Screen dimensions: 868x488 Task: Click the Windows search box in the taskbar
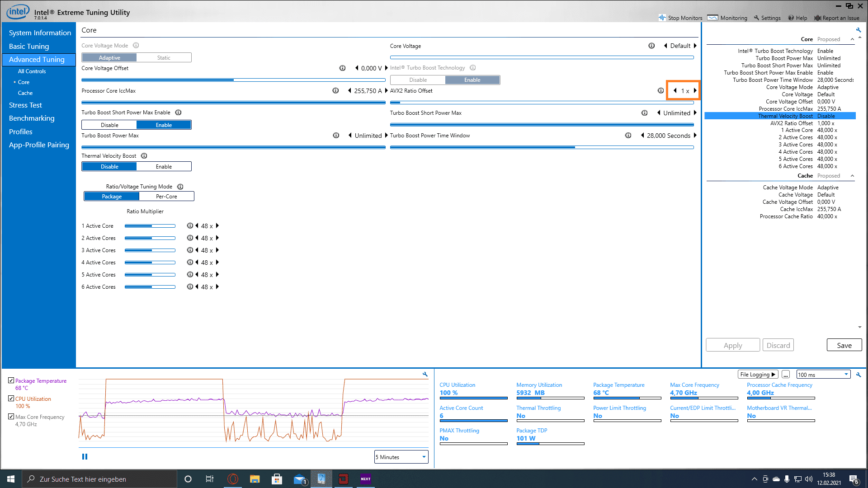(x=99, y=479)
